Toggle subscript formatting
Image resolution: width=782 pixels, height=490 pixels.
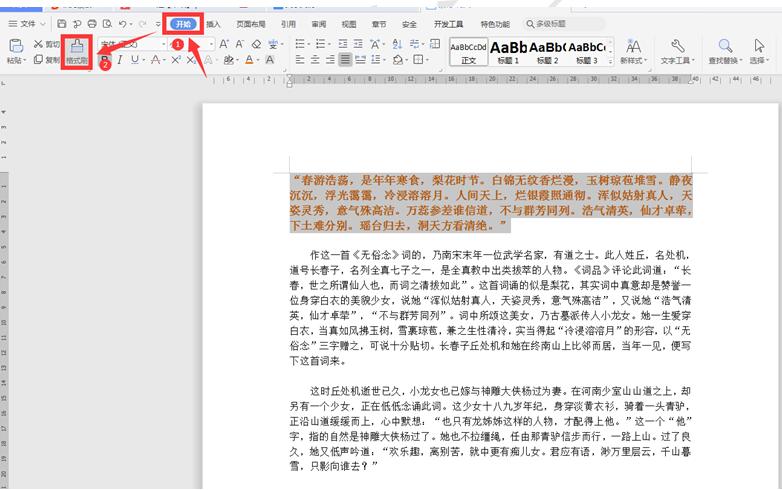[191, 60]
